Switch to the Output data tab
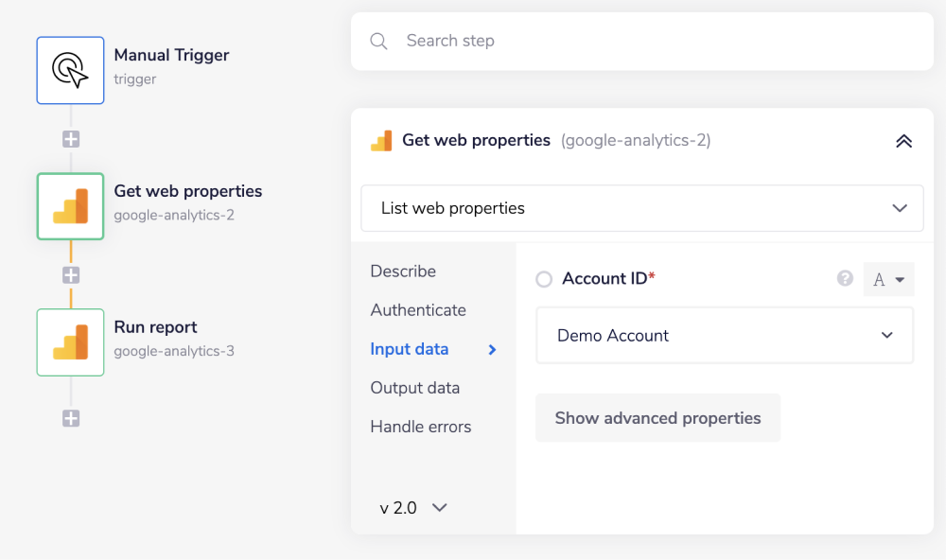 tap(414, 387)
